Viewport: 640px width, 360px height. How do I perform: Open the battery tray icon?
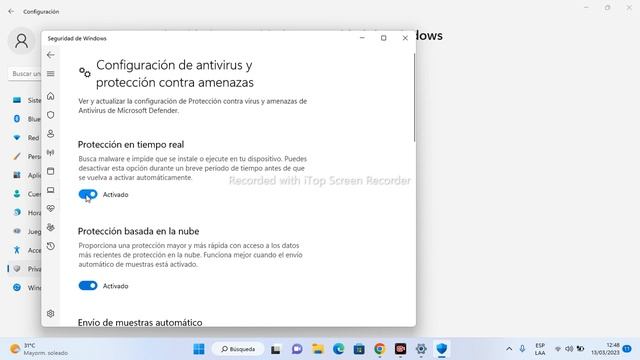(580, 349)
